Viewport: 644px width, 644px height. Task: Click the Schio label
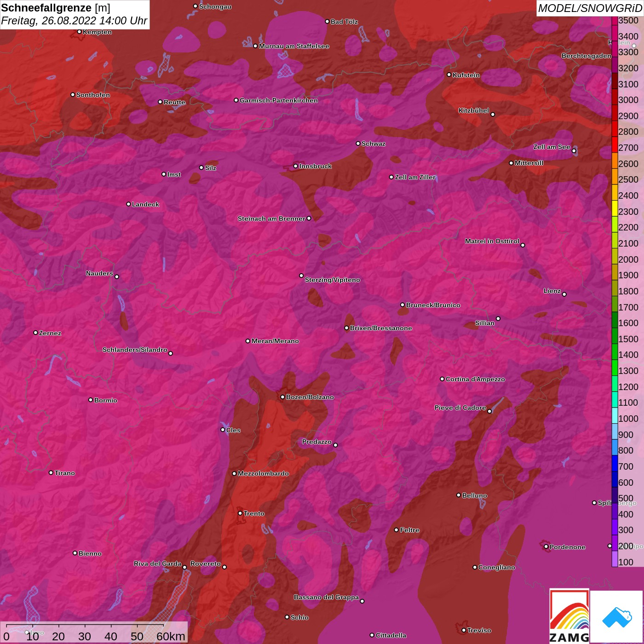click(300, 617)
